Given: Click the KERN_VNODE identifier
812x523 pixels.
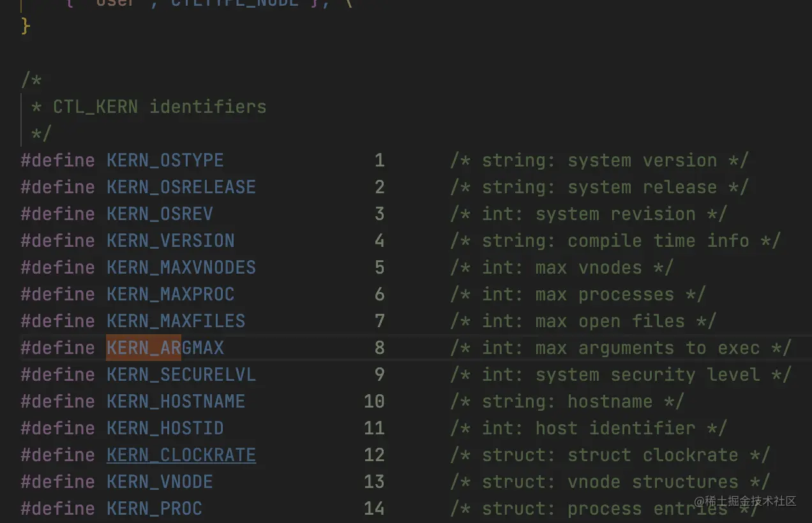Looking at the screenshot, I should (160, 482).
